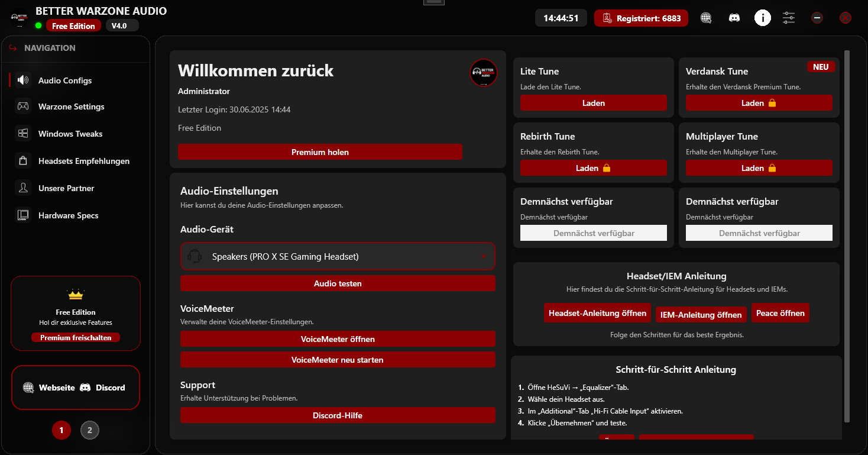Click VoiceMeeter neu starten button
868x455 pixels.
[338, 360]
